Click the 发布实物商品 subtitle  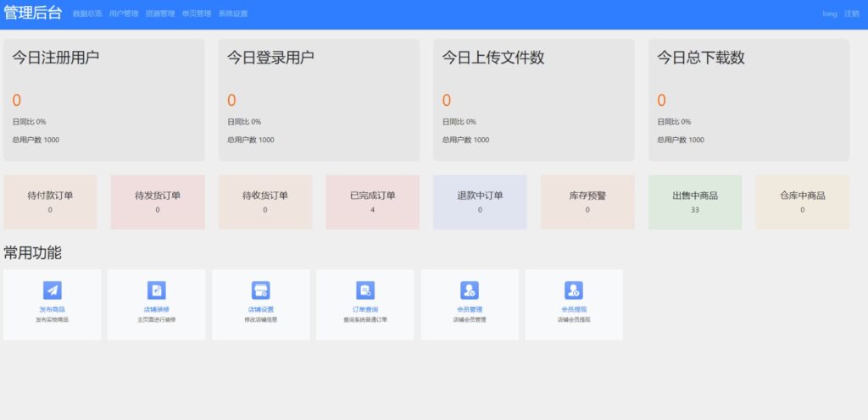click(52, 320)
